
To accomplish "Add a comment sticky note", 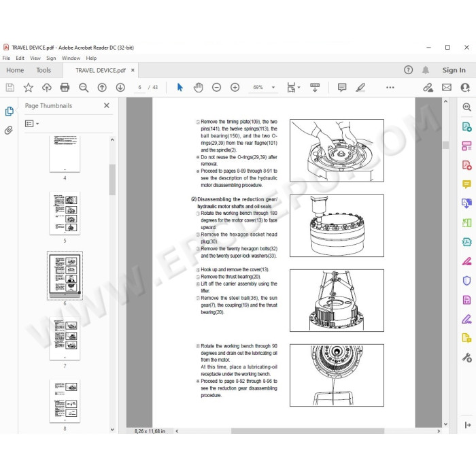I will [x=342, y=88].
